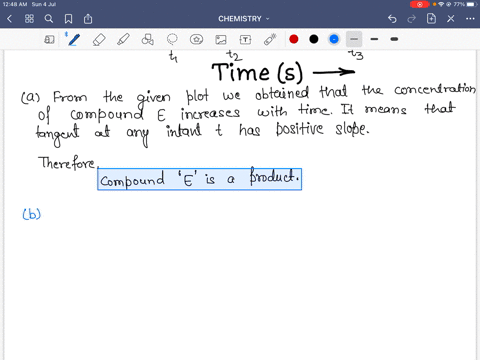Undo the last stroke

click(392, 19)
